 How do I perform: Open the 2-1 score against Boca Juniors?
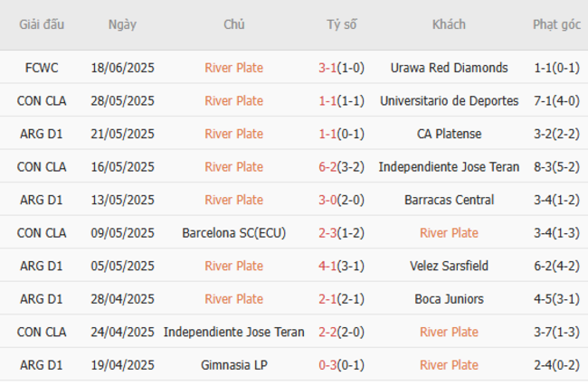pos(327,299)
